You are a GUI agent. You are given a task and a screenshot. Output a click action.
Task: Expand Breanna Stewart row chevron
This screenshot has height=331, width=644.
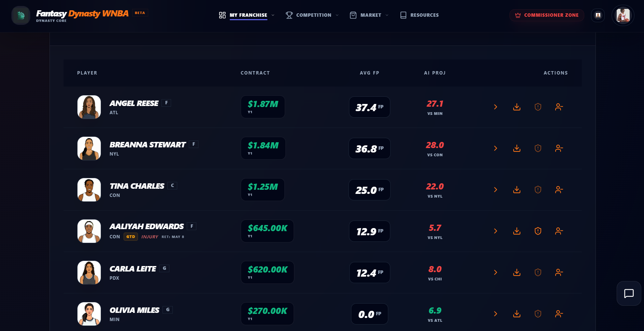[x=495, y=148]
